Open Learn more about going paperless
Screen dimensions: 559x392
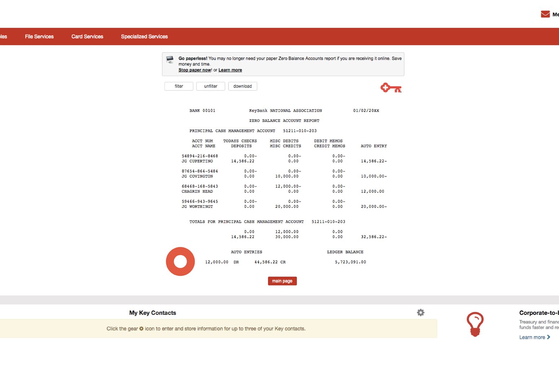[230, 70]
